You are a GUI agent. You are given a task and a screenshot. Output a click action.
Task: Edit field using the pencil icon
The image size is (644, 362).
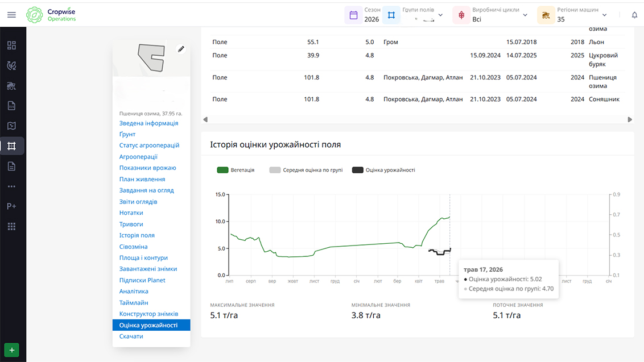click(x=181, y=49)
